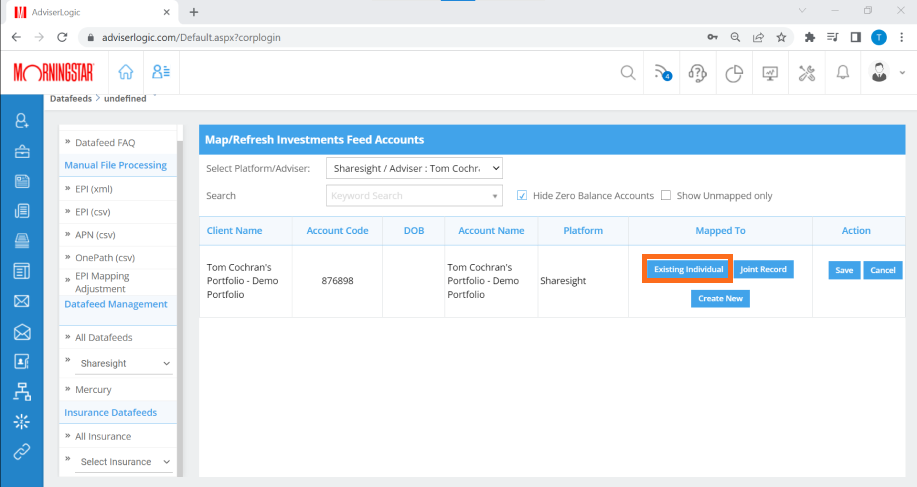Image resolution: width=917 pixels, height=487 pixels.
Task: Open All Insurance menu item
Action: point(103,436)
